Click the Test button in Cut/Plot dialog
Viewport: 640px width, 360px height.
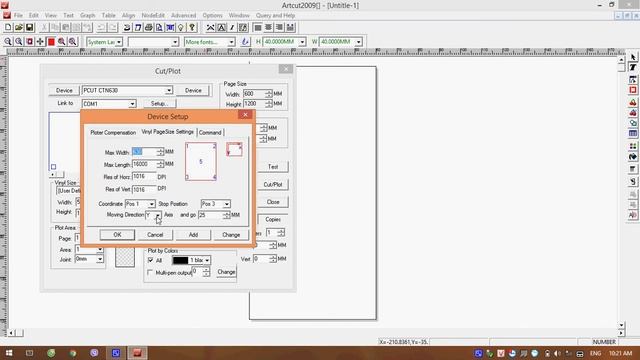click(x=273, y=167)
